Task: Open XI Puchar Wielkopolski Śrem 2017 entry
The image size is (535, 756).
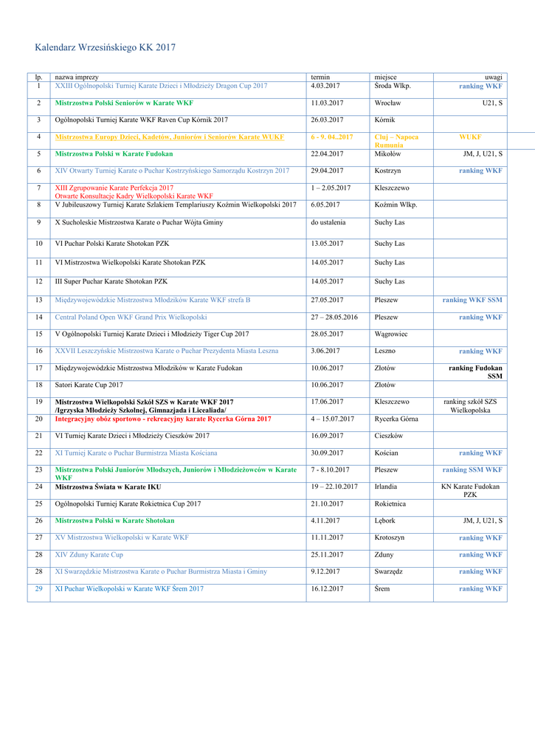Action: click(129, 589)
